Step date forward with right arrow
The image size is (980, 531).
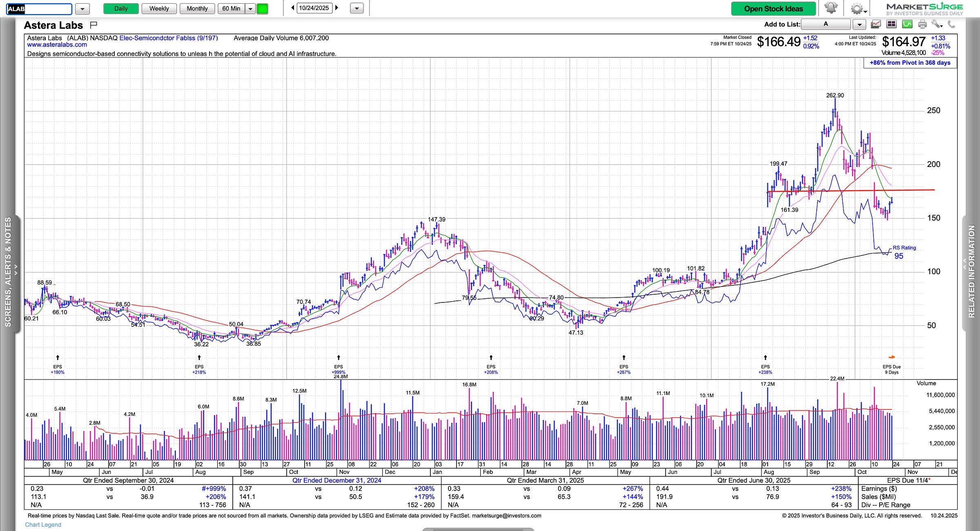pyautogui.click(x=337, y=8)
